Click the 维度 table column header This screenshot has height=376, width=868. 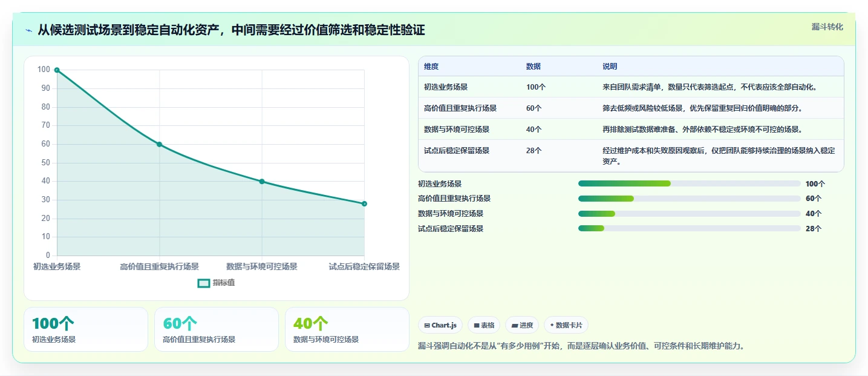(x=431, y=67)
